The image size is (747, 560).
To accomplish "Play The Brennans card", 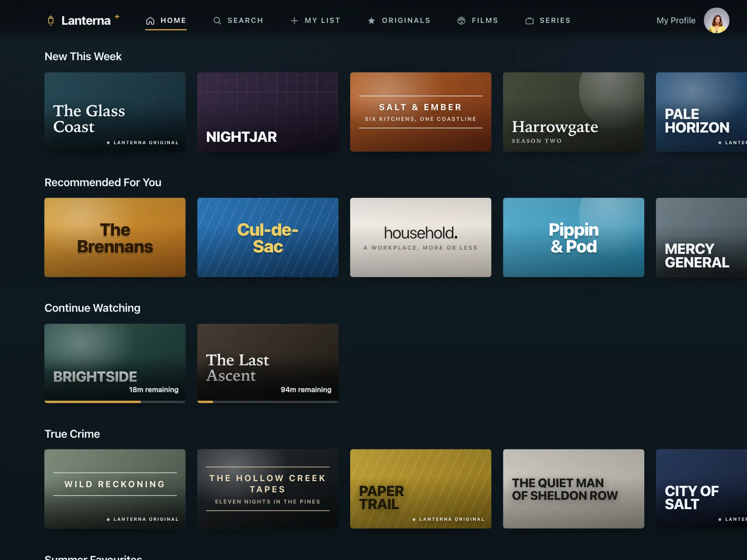I will coord(115,238).
